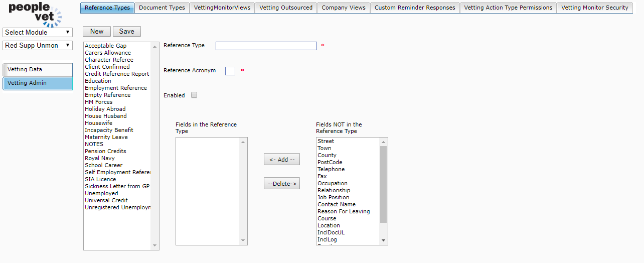Image resolution: width=644 pixels, height=263 pixels.
Task: Pick SIA Licence from reference types
Action: [x=100, y=179]
